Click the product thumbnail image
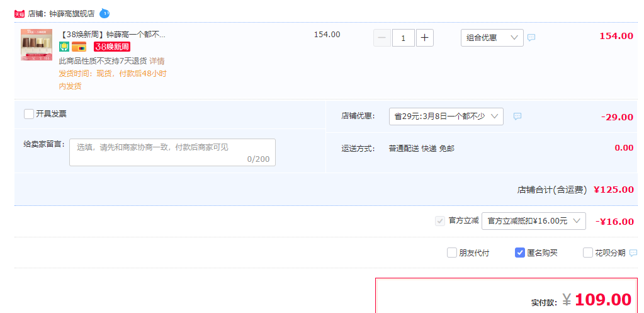 pos(37,45)
